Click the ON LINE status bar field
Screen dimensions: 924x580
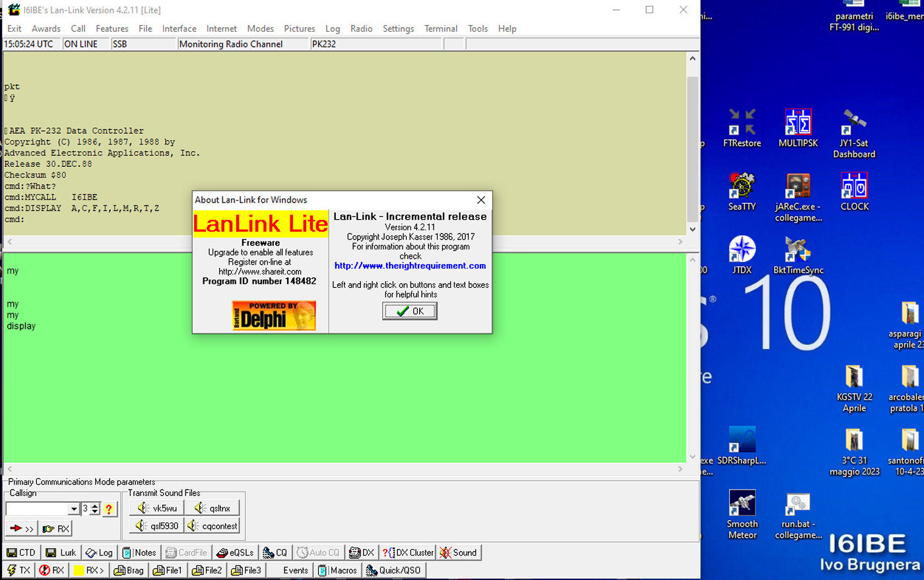click(86, 44)
